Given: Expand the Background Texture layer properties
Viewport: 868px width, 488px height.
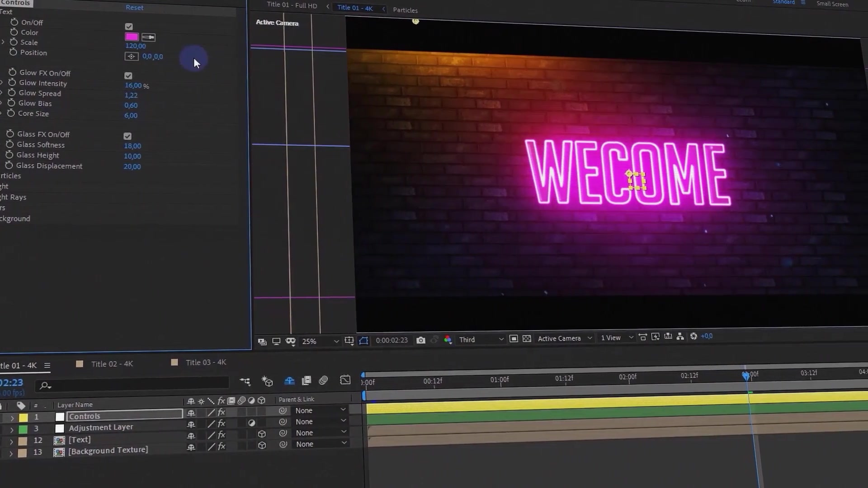Looking at the screenshot, I should coord(11,453).
